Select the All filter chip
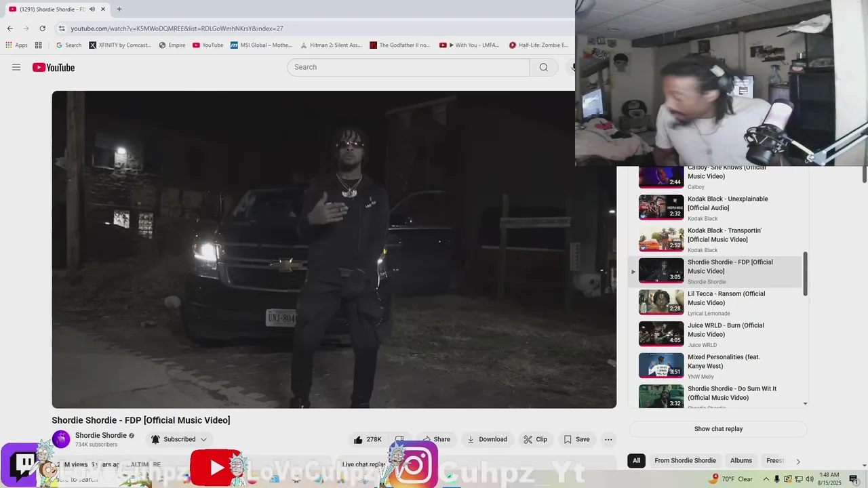Screen dimensions: 868x488 pos(636,461)
